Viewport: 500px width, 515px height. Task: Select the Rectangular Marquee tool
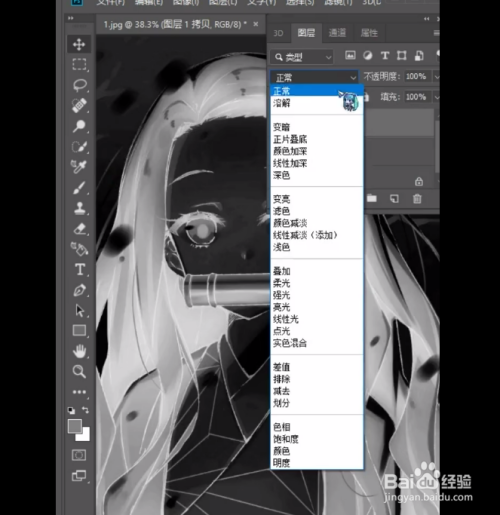[79, 64]
